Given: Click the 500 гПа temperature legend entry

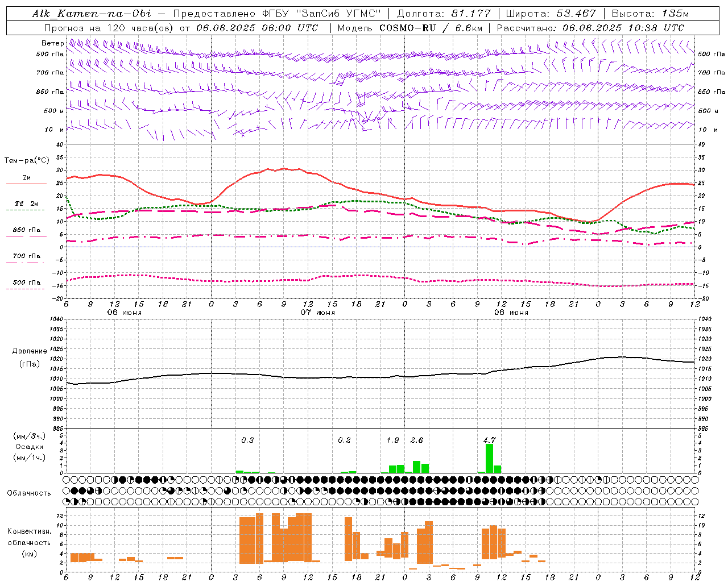Looking at the screenshot, I should [x=27, y=282].
